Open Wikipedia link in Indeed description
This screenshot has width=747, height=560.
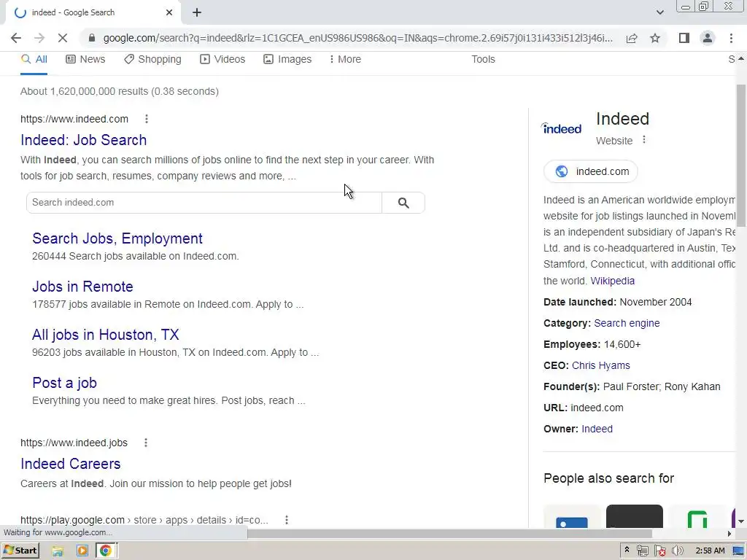pos(612,281)
